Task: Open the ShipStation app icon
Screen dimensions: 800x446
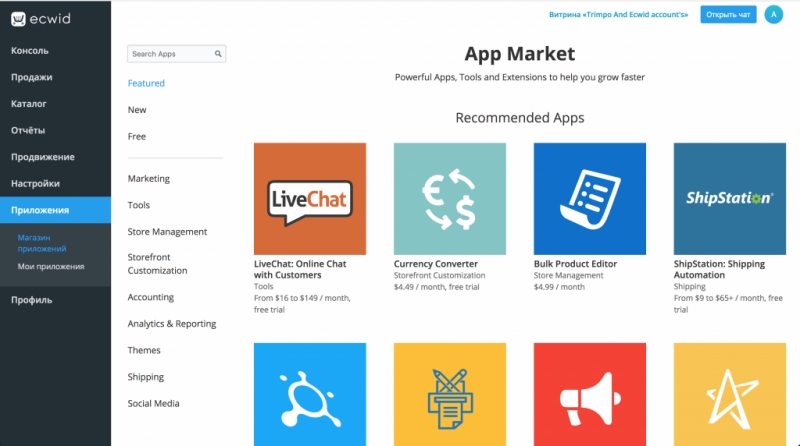Action: point(730,199)
